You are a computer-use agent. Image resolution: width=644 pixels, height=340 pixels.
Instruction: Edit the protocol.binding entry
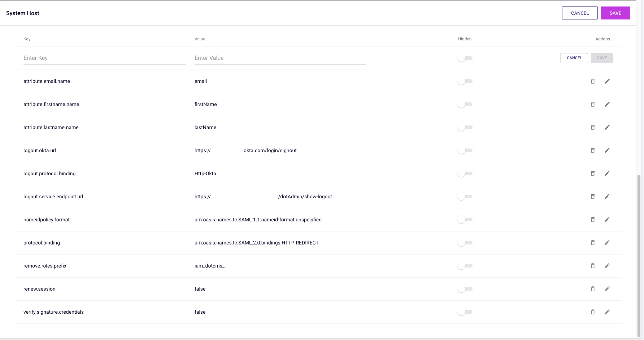[607, 243]
